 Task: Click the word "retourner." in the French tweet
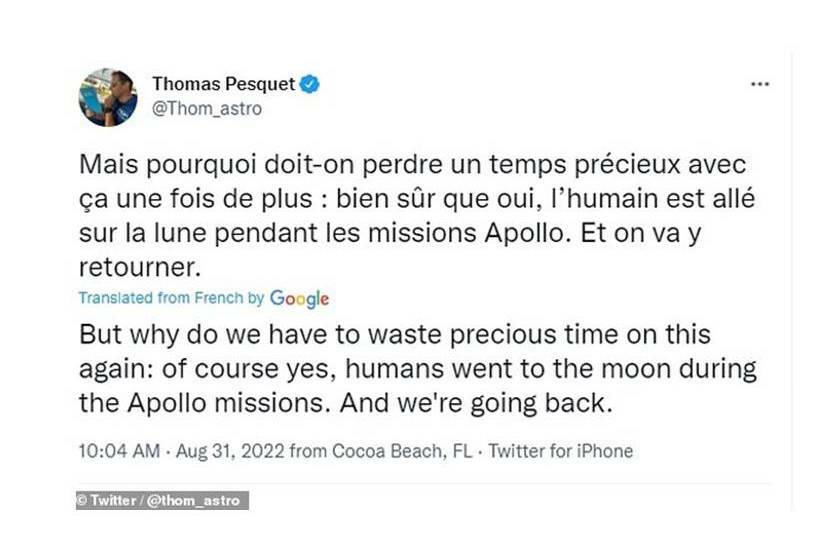[130, 265]
